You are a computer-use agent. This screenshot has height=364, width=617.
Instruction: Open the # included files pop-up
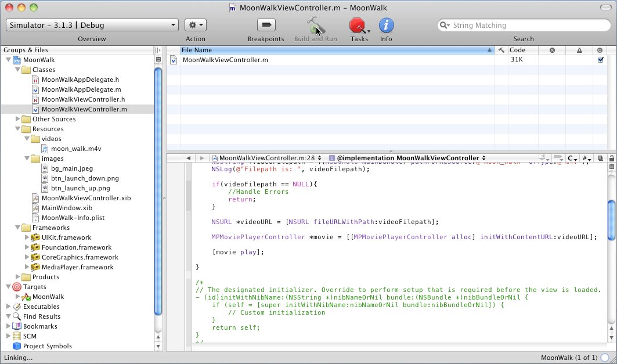point(587,158)
